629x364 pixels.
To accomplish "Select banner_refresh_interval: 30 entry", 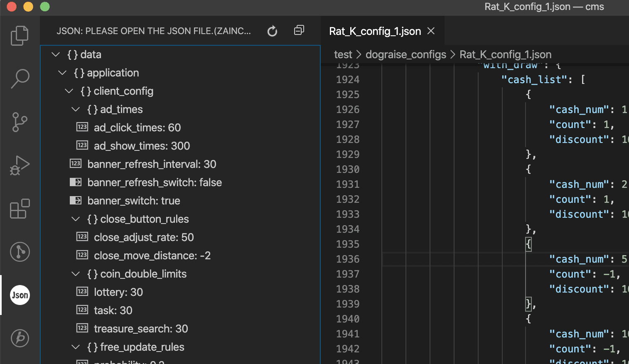I will click(x=180, y=164).
